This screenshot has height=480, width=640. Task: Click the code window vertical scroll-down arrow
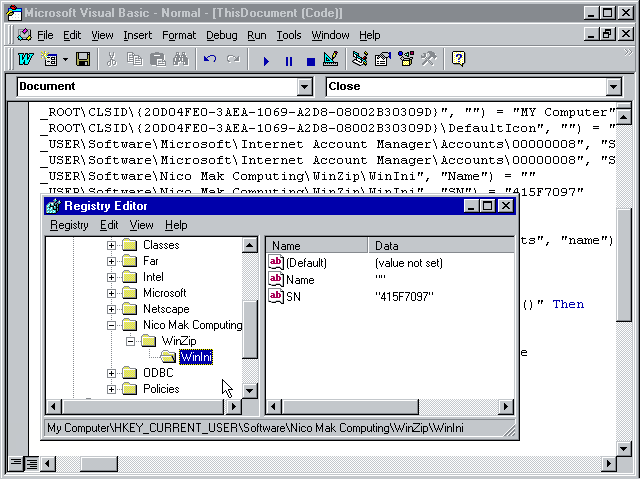624,449
